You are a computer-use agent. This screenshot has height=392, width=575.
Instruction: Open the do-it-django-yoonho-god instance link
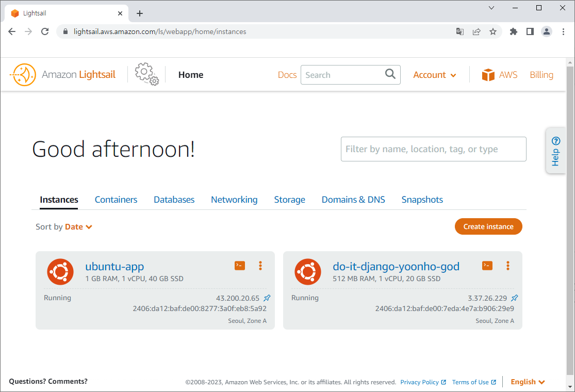pos(396,267)
